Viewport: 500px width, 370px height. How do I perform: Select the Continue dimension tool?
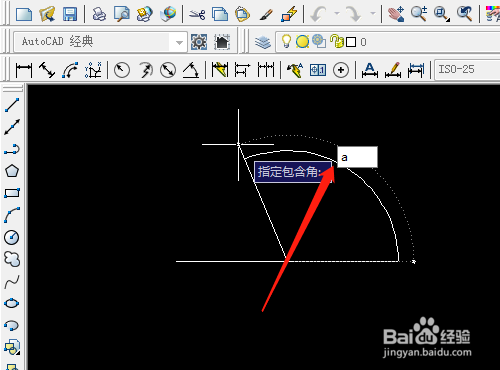click(266, 70)
